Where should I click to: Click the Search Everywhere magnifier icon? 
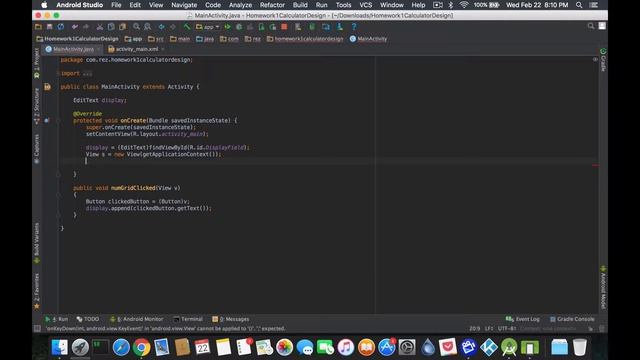591,26
